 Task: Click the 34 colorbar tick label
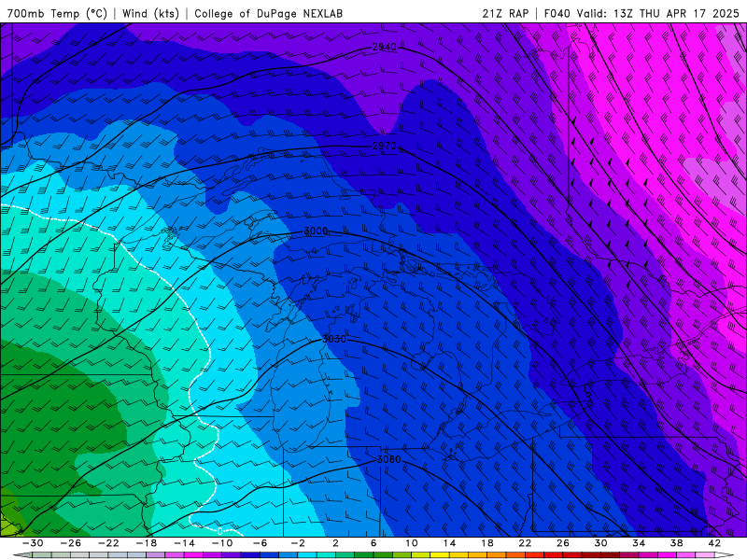[x=639, y=543]
